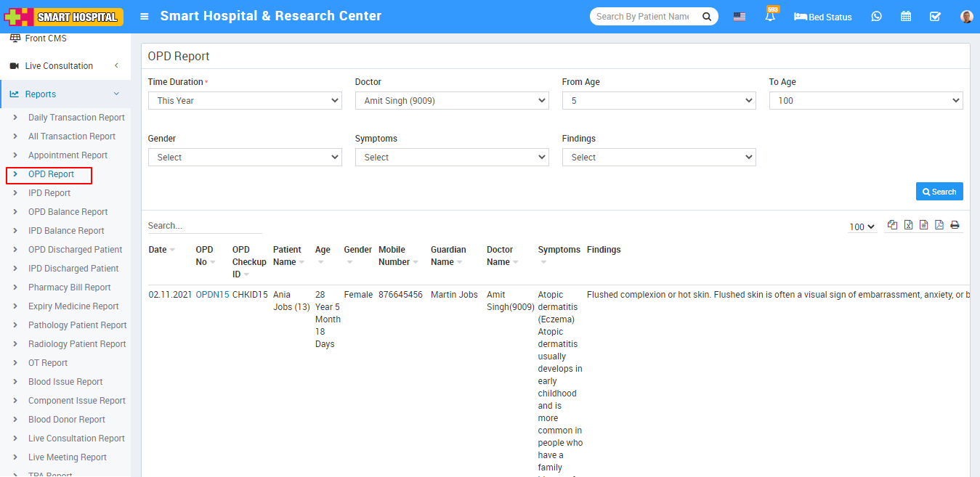Click the US flag language selector
980x477 pixels.
coord(739,17)
